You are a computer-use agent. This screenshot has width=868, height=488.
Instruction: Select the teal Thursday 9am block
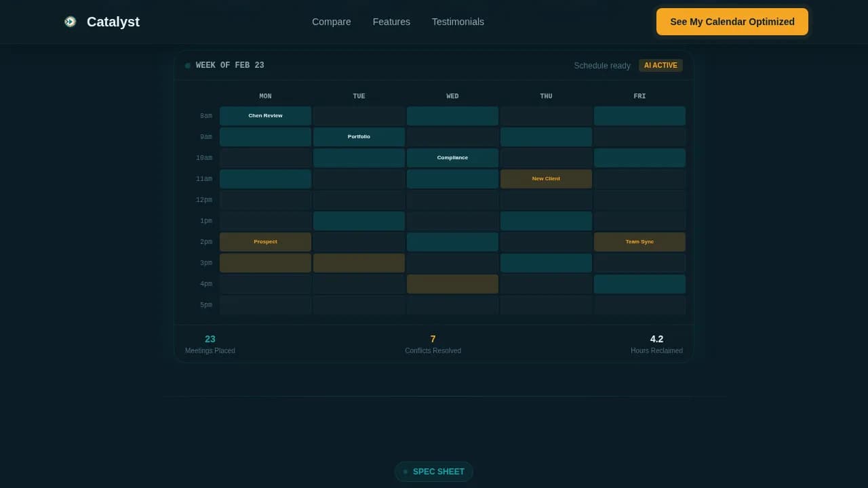(x=546, y=137)
